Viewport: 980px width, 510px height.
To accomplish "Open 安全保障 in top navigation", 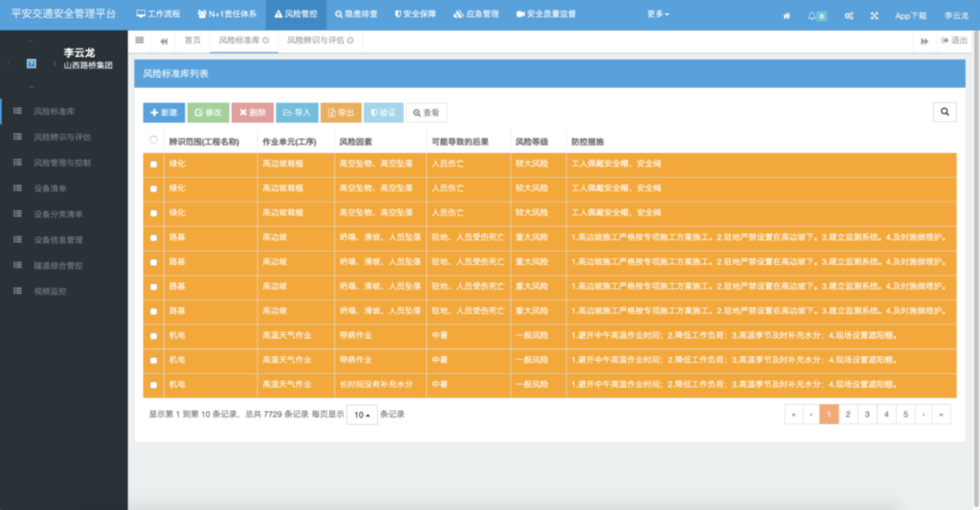I will coord(415,15).
